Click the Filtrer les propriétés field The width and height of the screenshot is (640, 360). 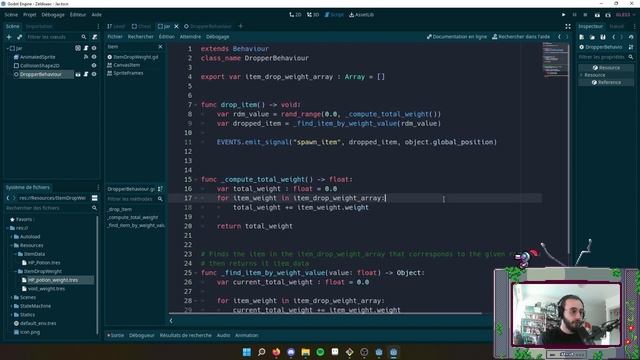pos(606,57)
